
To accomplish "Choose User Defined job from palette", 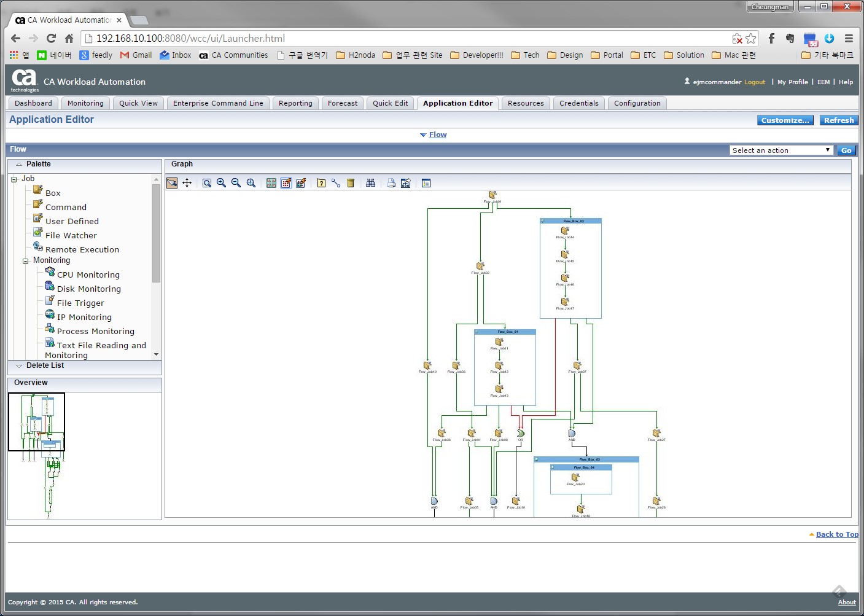I will 72,221.
